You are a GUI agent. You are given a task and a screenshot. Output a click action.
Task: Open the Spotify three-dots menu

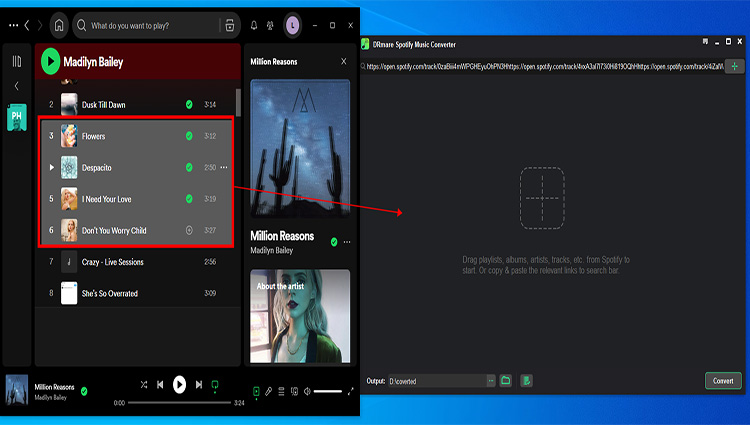click(x=13, y=25)
